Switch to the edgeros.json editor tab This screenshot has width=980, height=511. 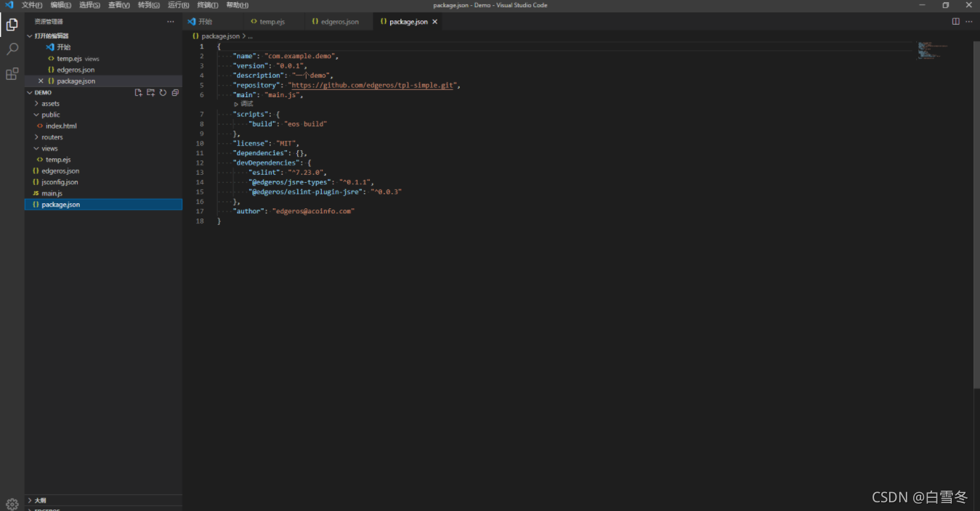[339, 22]
